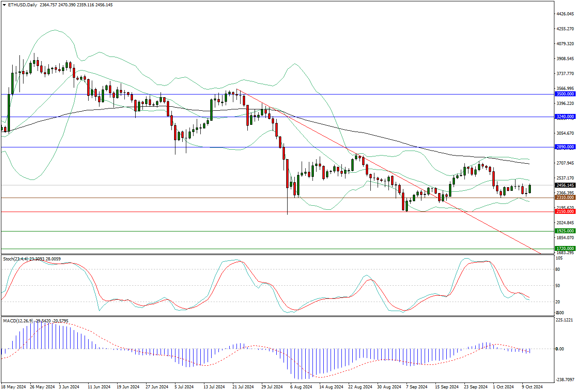
Task: Click the black 2456.145 current price tag
Action: pos(565,185)
